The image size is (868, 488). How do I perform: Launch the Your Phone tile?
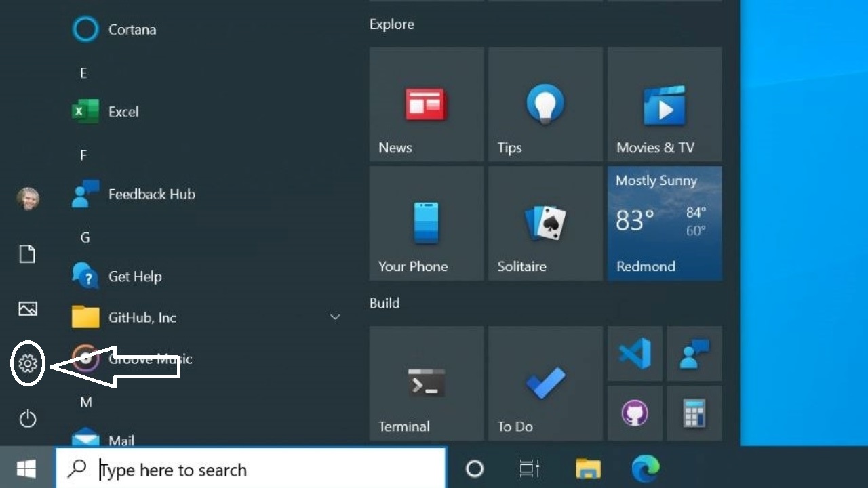(x=426, y=223)
